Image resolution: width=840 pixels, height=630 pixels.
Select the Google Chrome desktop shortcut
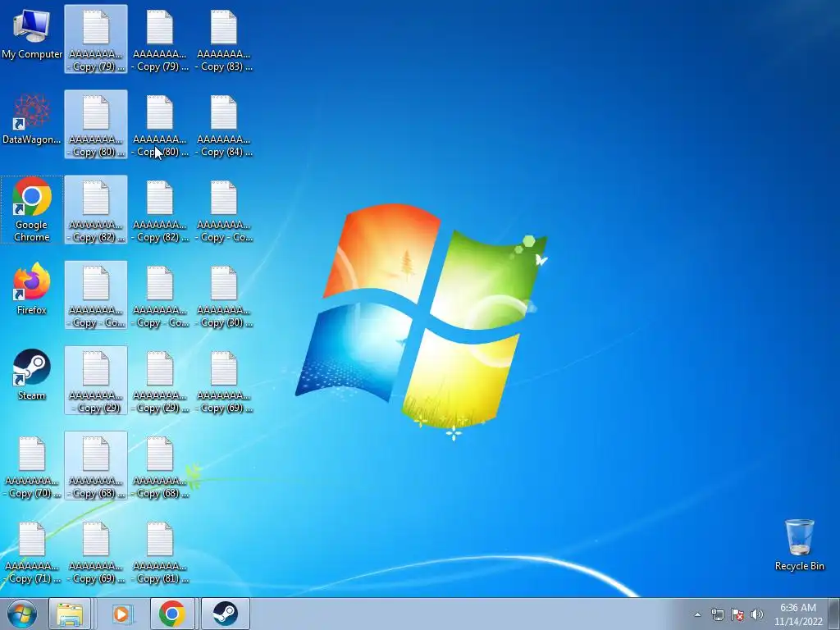pos(32,209)
